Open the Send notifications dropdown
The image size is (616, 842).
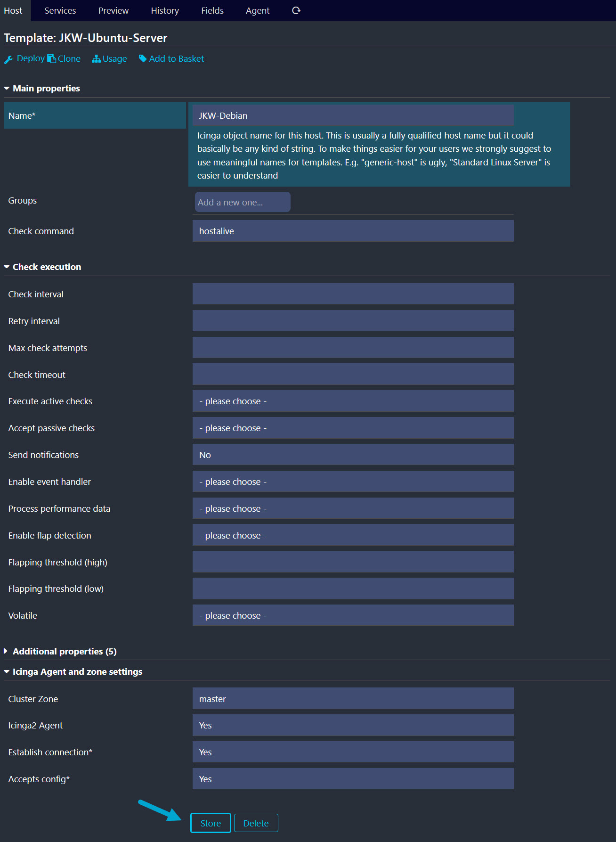point(353,455)
